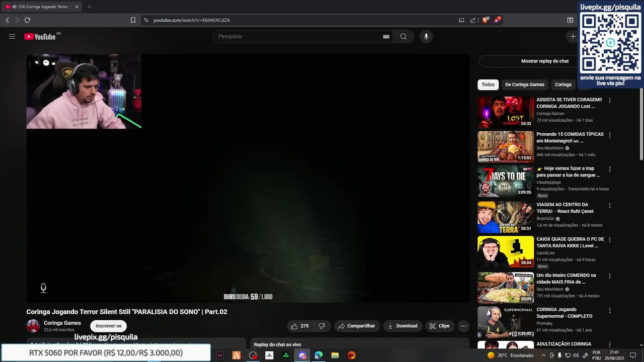Open options for VIAGEM AO CENTRO DA TERRA
The image size is (644, 362).
610,206
